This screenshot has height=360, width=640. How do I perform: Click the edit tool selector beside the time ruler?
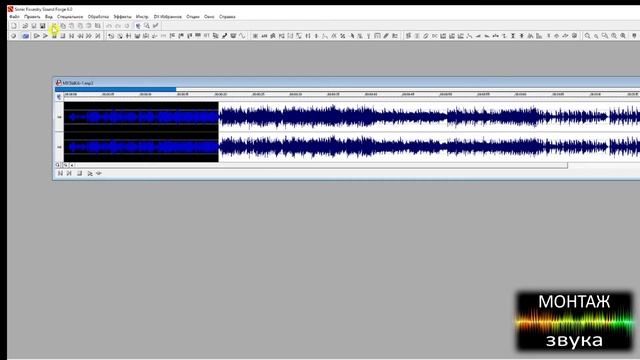tap(59, 97)
